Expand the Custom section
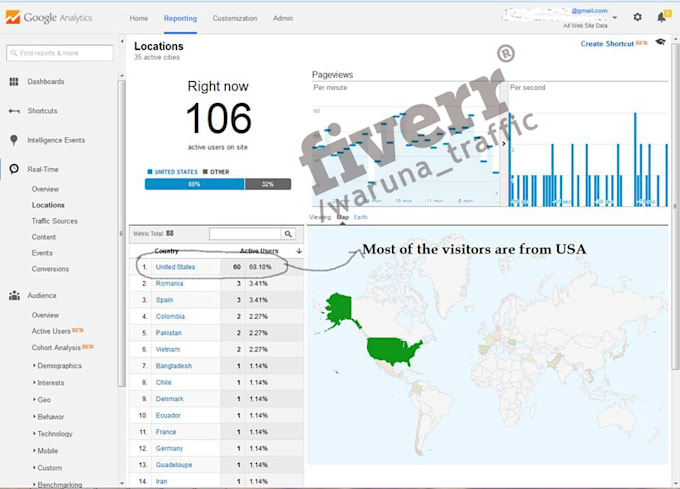 47,468
